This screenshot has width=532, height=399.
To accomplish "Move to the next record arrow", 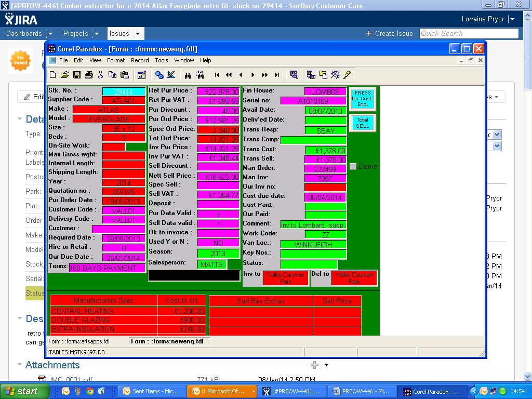I will click(x=253, y=75).
